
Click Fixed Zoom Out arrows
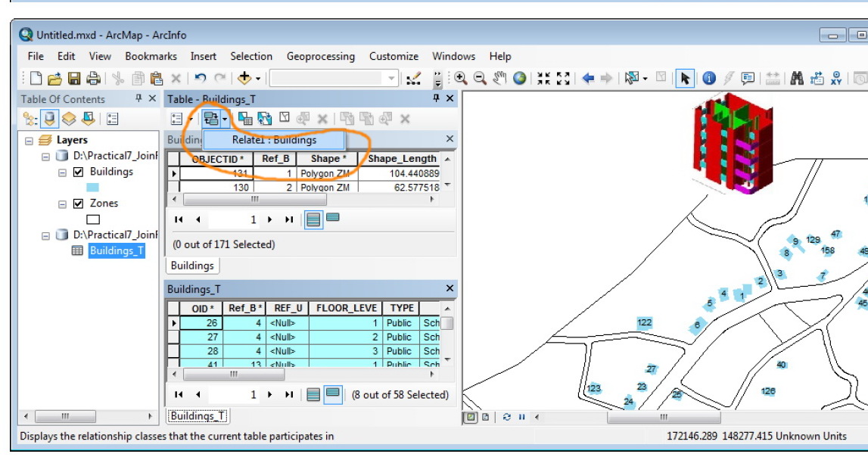(x=563, y=79)
